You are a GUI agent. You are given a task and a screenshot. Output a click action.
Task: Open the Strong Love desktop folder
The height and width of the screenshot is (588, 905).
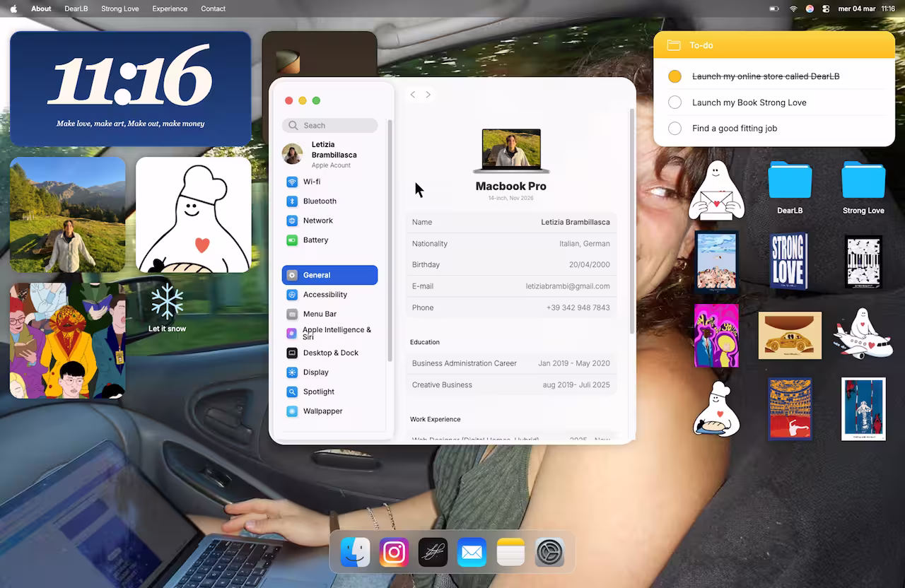[863, 181]
